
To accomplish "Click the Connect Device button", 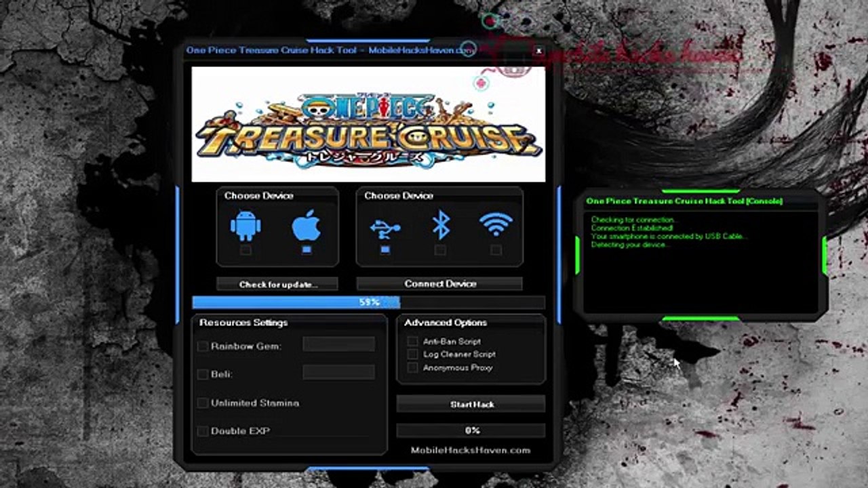I will tap(440, 283).
